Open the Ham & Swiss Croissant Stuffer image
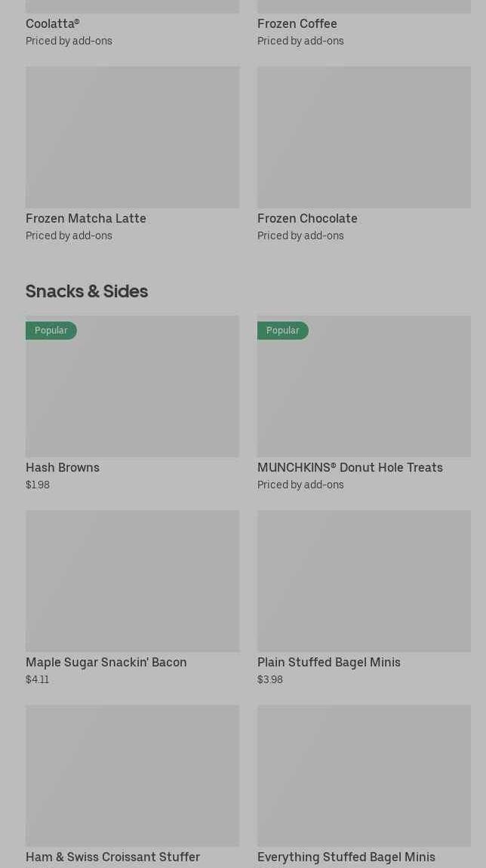Screen dimensions: 486x868 (132, 775)
